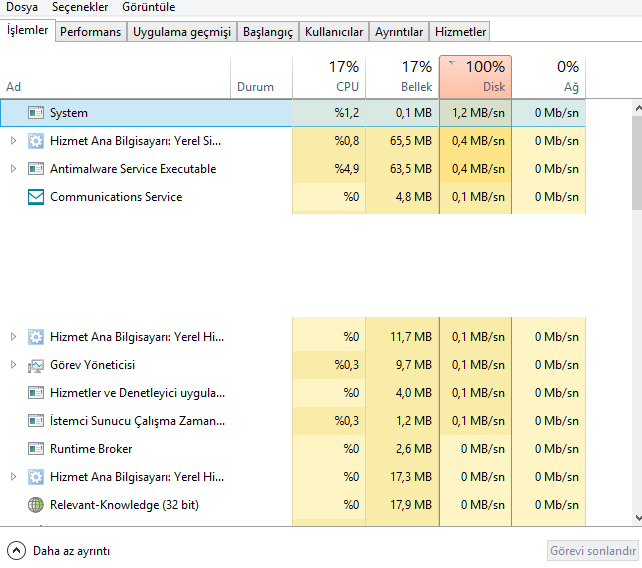Click the System process icon

36,113
